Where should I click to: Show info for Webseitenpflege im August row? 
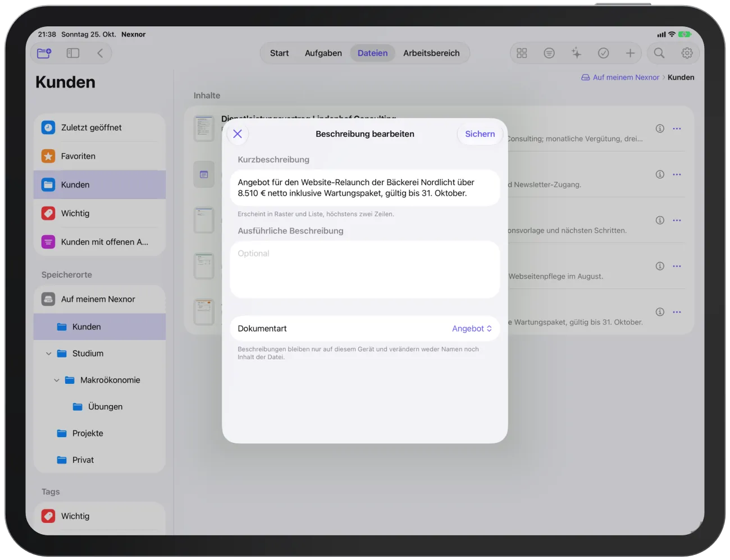coord(660,266)
